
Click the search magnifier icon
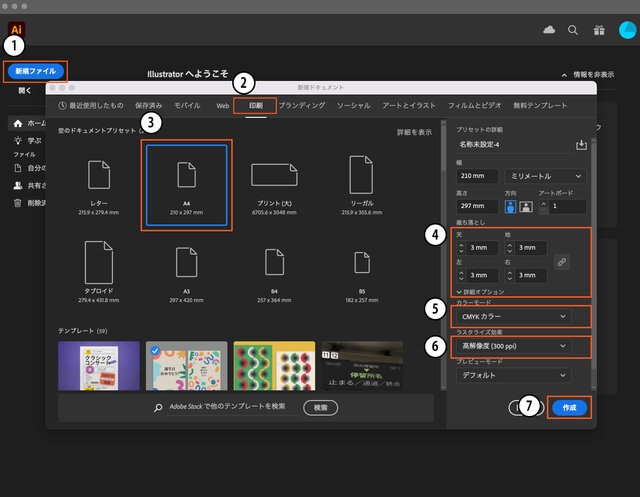[x=573, y=30]
